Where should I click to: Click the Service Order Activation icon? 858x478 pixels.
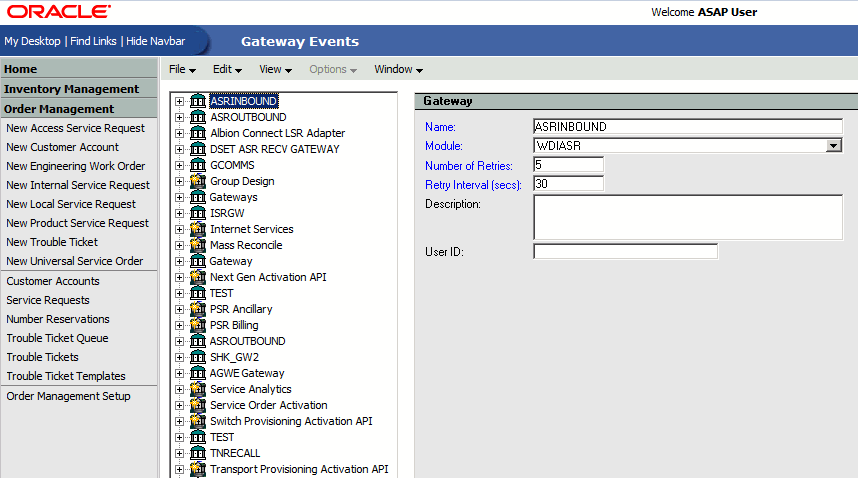pos(198,405)
